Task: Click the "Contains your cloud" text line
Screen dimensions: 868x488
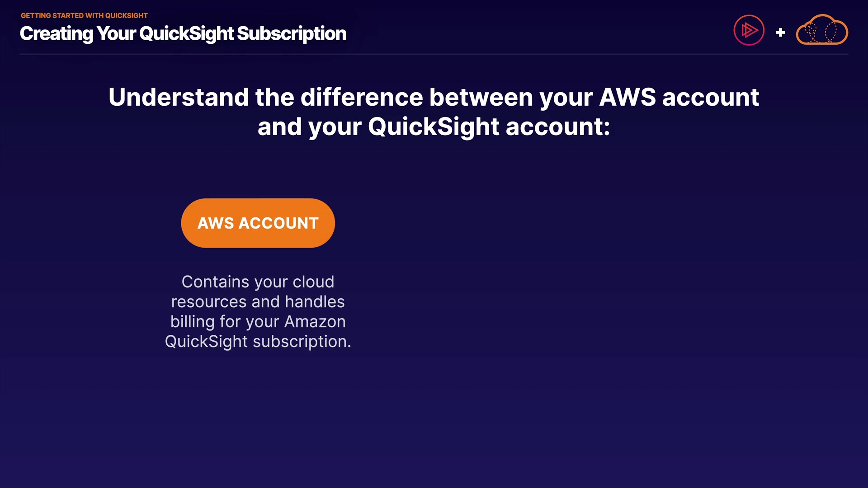Action: 258,282
